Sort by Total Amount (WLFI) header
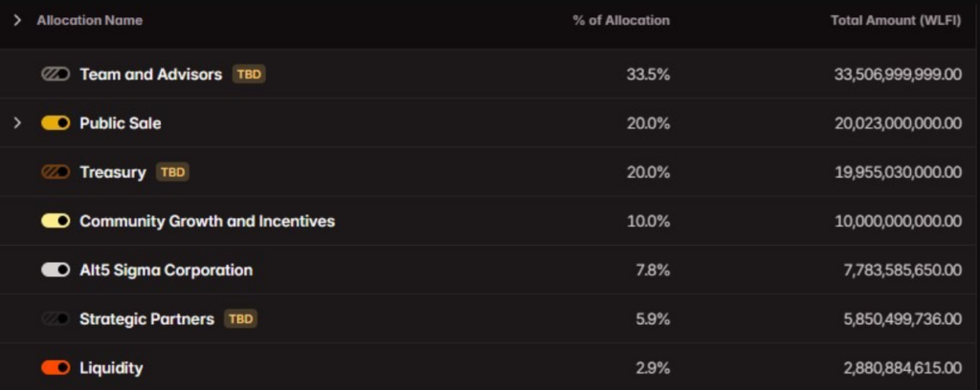Image resolution: width=980 pixels, height=390 pixels. 896,20
